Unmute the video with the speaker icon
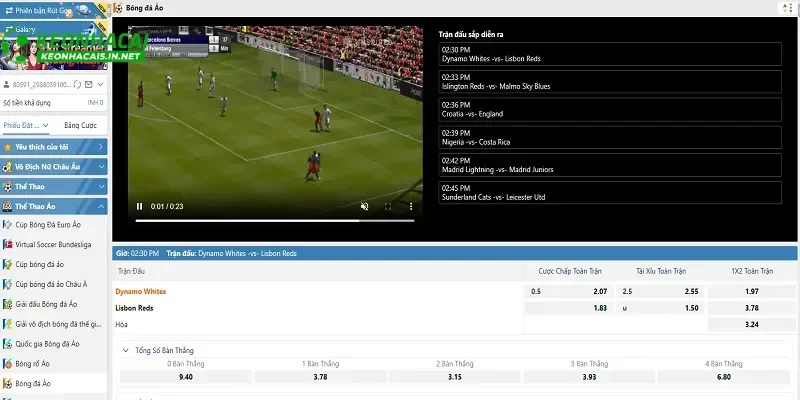Screen dimensions: 800x400 point(364,207)
